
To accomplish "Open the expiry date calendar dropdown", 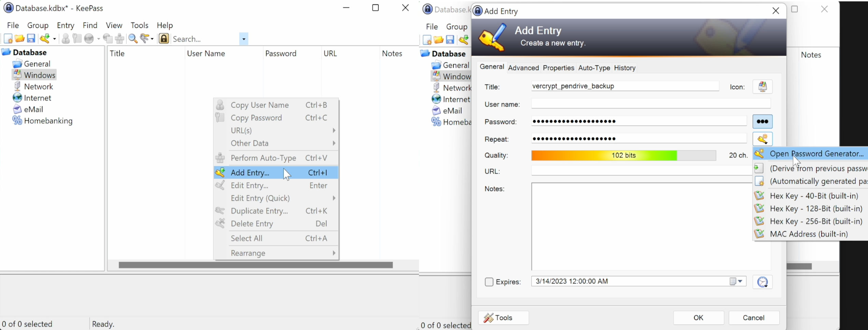I will [737, 282].
